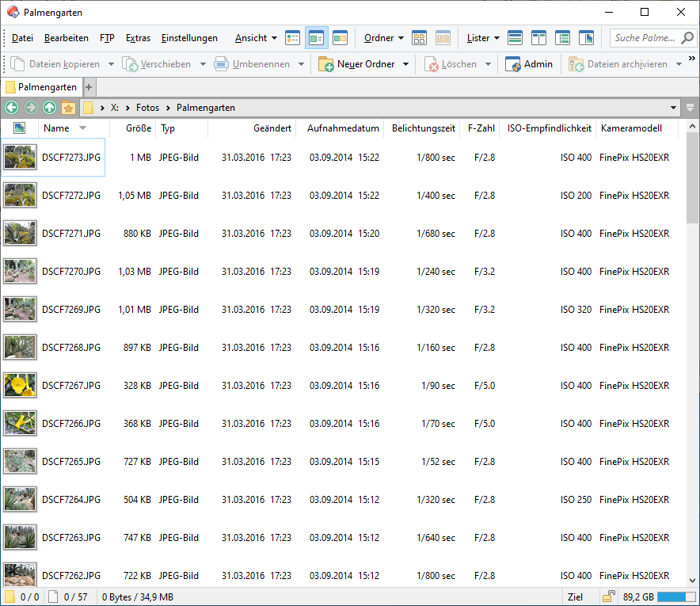Open the Extras menu

(138, 38)
